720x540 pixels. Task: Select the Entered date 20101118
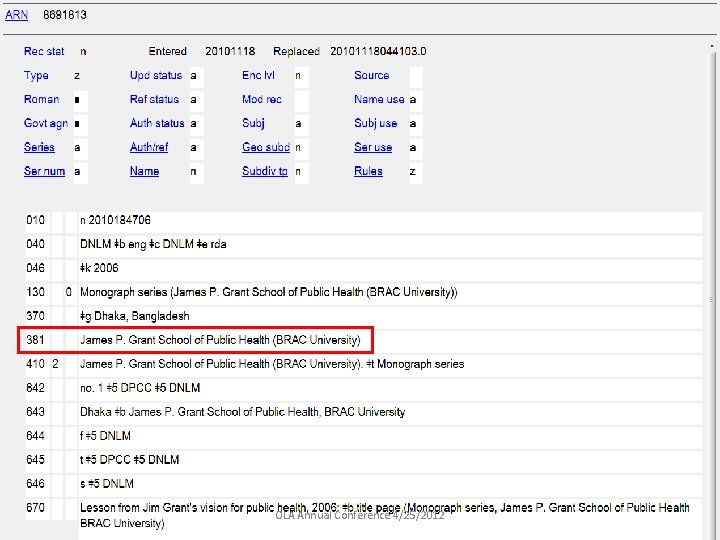(x=230, y=51)
